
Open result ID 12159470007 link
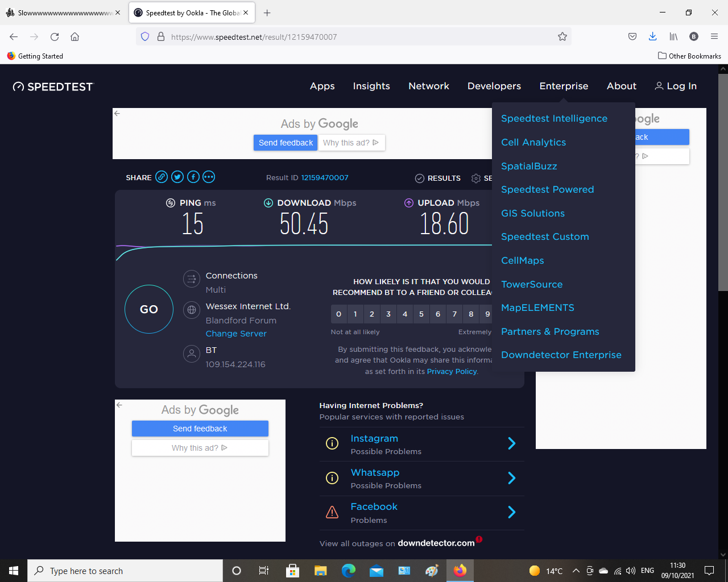pos(325,178)
